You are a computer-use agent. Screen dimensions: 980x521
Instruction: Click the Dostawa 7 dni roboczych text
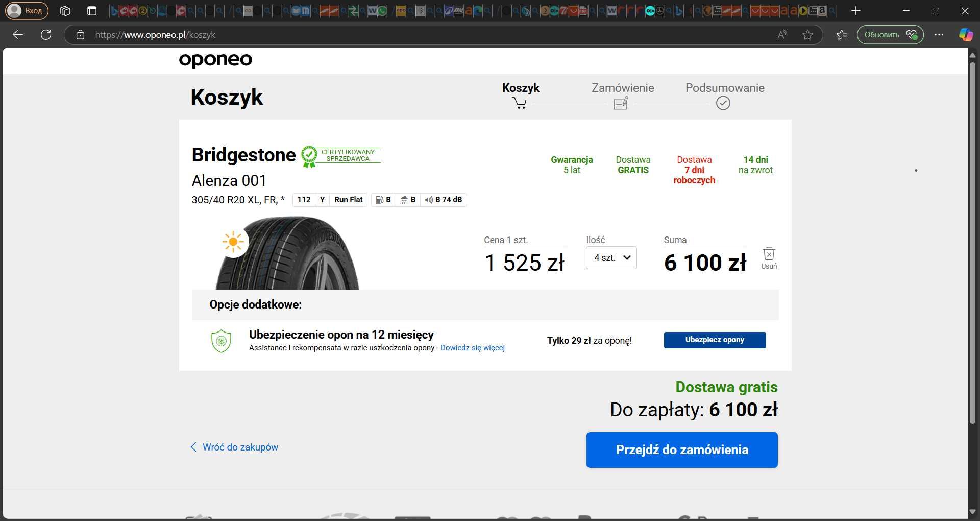coord(694,170)
